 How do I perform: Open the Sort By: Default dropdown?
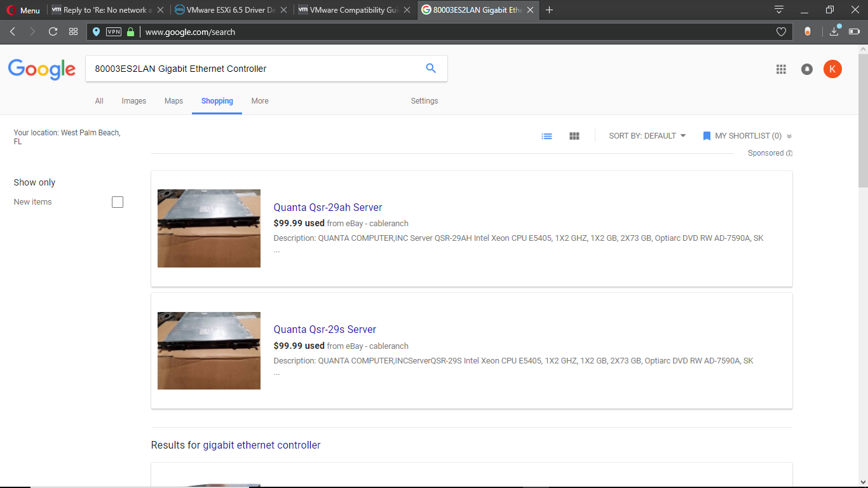(648, 136)
